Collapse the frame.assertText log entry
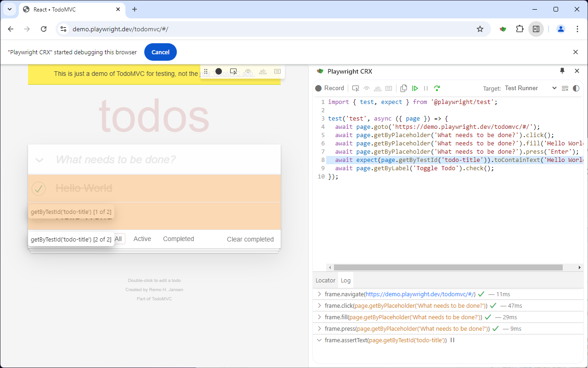This screenshot has height=368, width=588. point(319,340)
